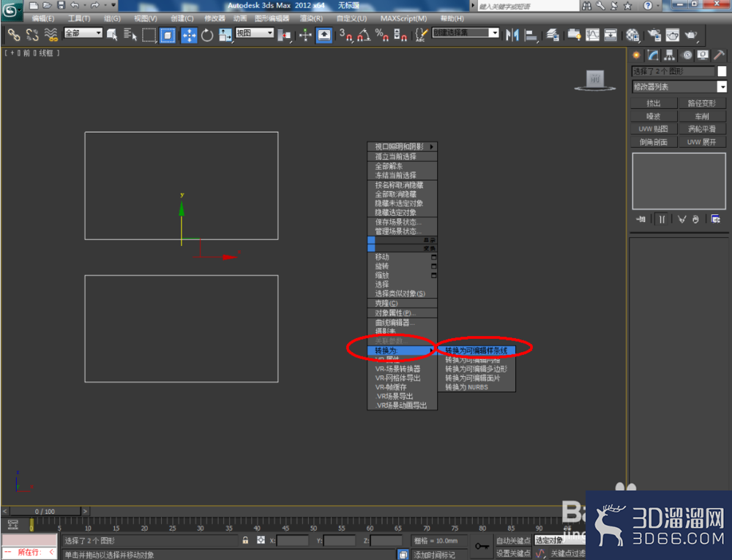Click Select and Manipulate icon
The width and height of the screenshot is (732, 560).
305,35
